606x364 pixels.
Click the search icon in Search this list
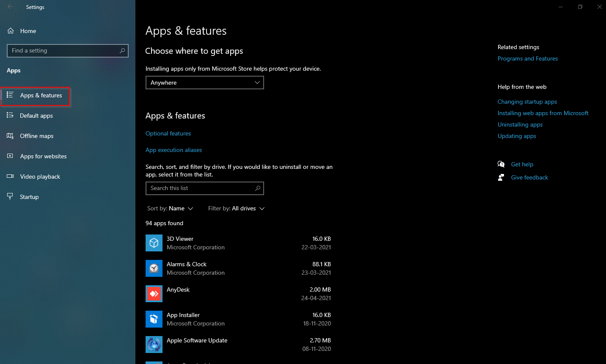(258, 188)
